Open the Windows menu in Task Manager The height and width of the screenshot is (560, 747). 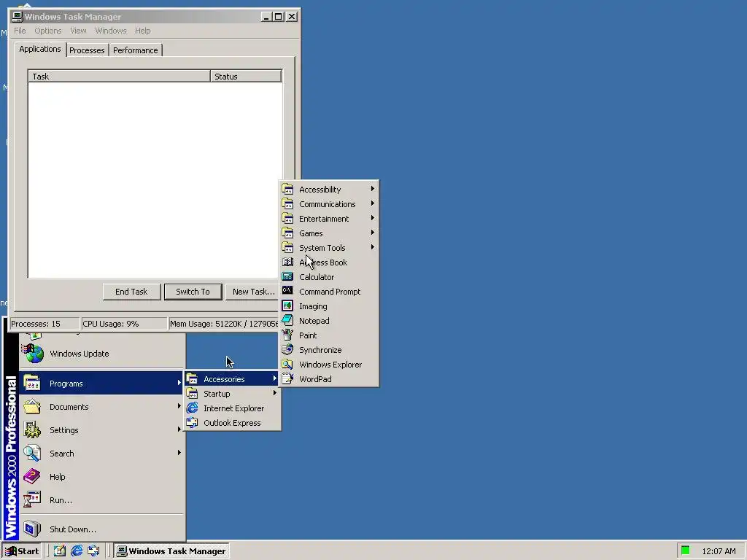click(111, 31)
